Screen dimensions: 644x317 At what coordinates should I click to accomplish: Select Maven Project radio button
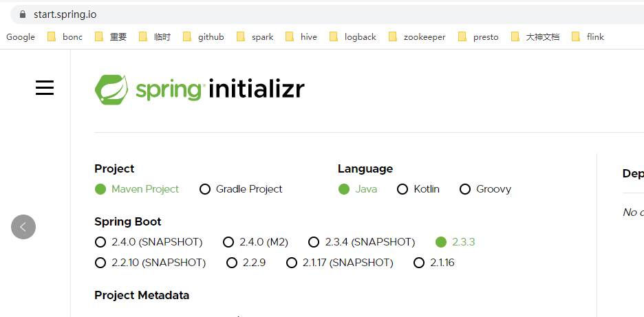click(x=137, y=189)
